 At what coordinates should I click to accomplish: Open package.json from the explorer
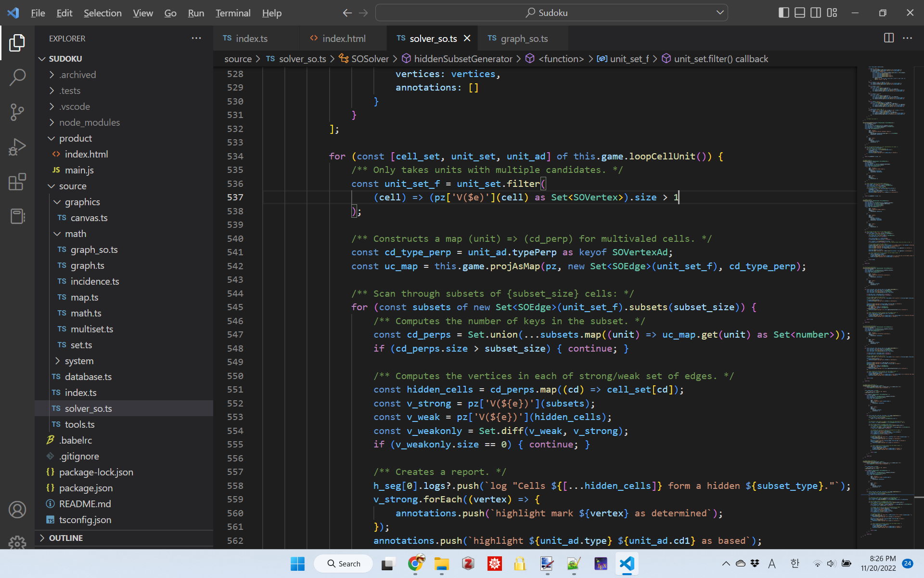[86, 488]
